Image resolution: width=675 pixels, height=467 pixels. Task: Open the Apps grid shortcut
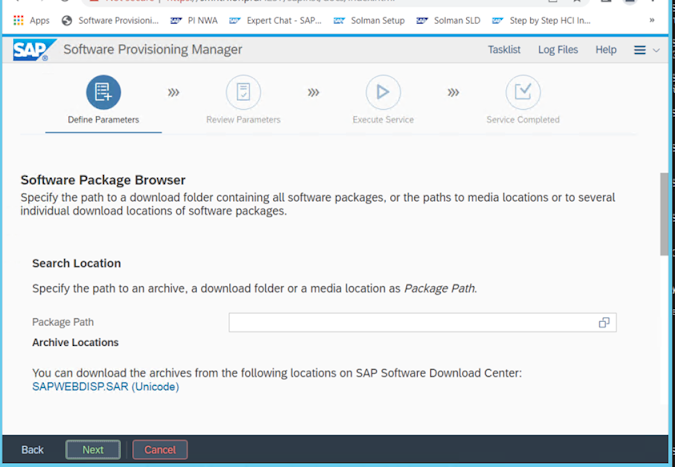pos(31,20)
